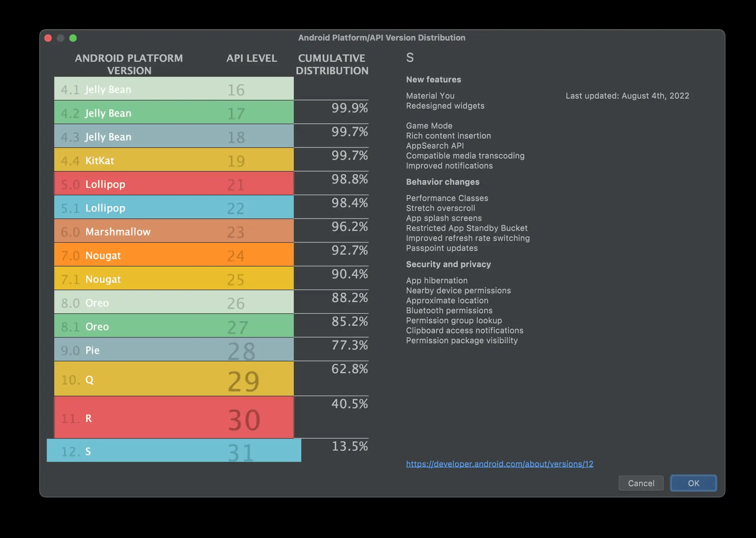Screen dimensions: 756x538
Task: Click the green zoom window button
Action: coord(73,38)
